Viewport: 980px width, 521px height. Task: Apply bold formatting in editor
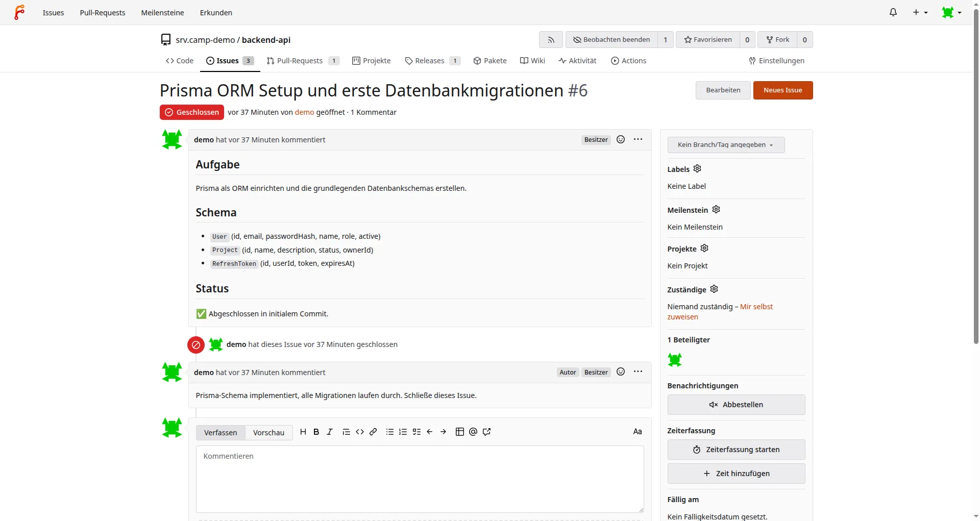[316, 432]
